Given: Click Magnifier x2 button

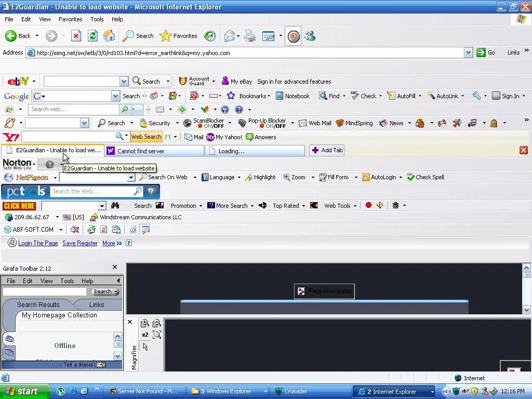Looking at the screenshot, I should (145, 335).
